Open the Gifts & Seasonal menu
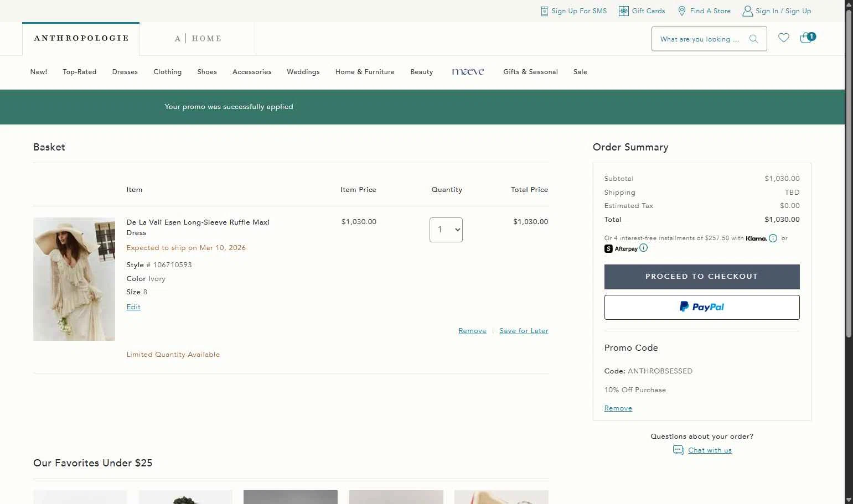 pyautogui.click(x=530, y=72)
